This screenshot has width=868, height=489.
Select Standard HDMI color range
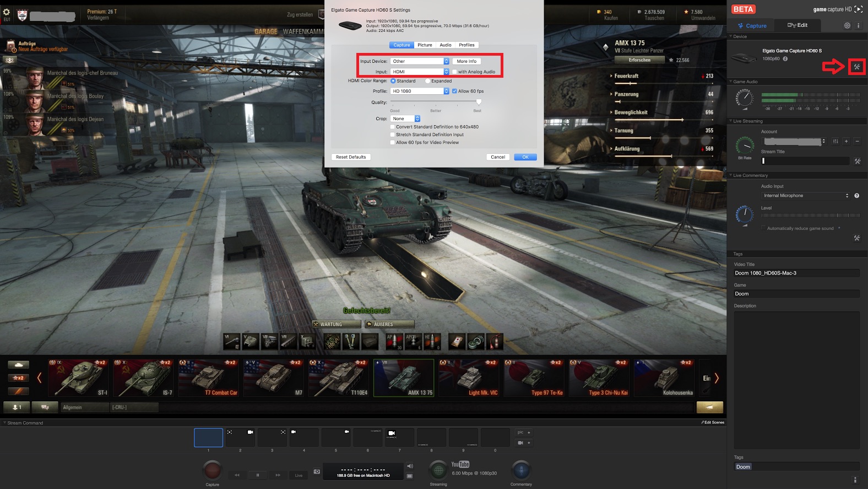click(x=393, y=81)
